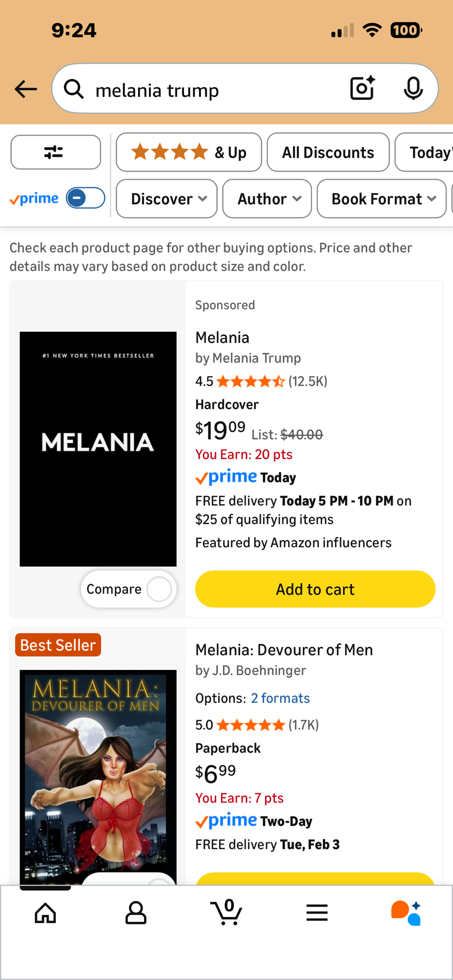
Task: Toggle Compare for Melania hardcover
Action: (159, 589)
